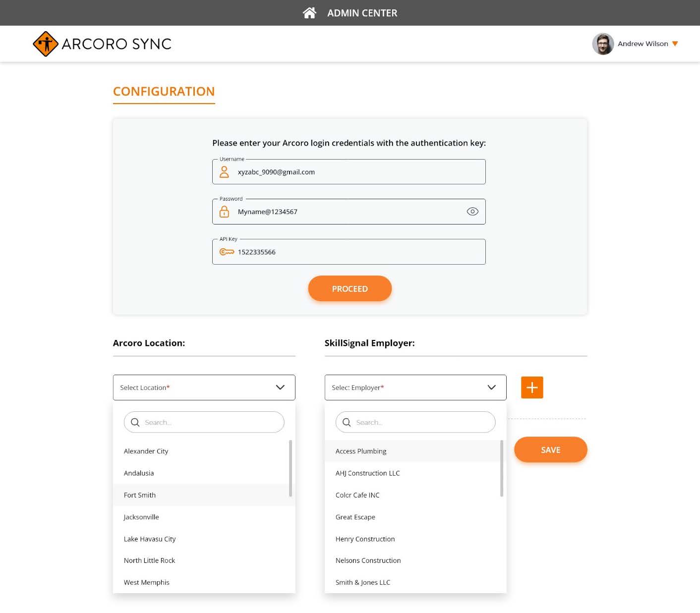This screenshot has height=613, width=700.
Task: Click the SAVE button
Action: (551, 449)
